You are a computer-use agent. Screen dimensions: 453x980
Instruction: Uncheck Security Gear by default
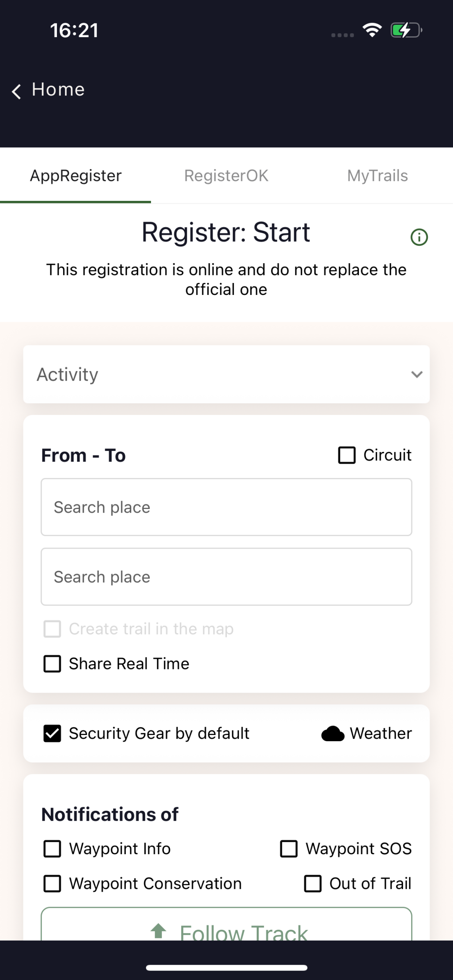click(52, 734)
